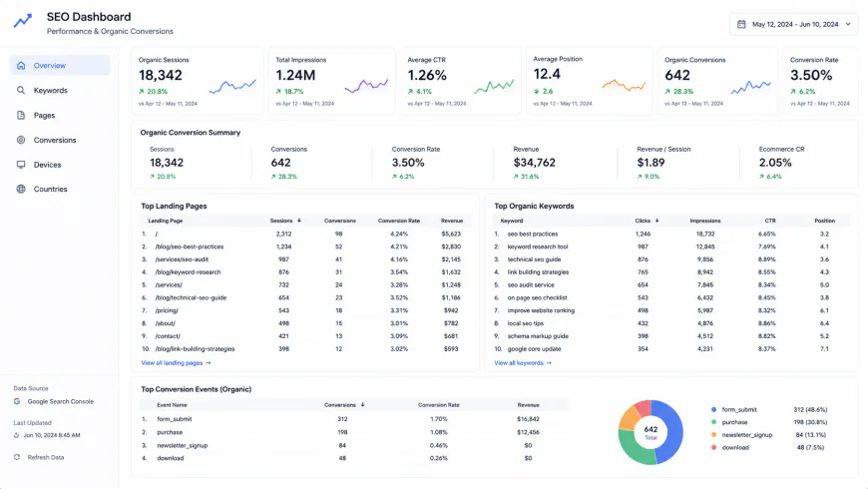
Task: Select the 'keyword research tool' keyword
Action: point(538,246)
